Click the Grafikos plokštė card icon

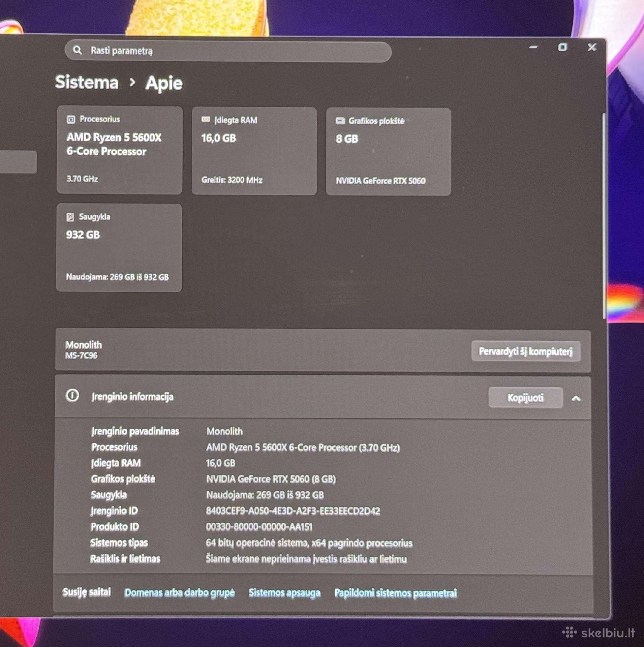340,121
